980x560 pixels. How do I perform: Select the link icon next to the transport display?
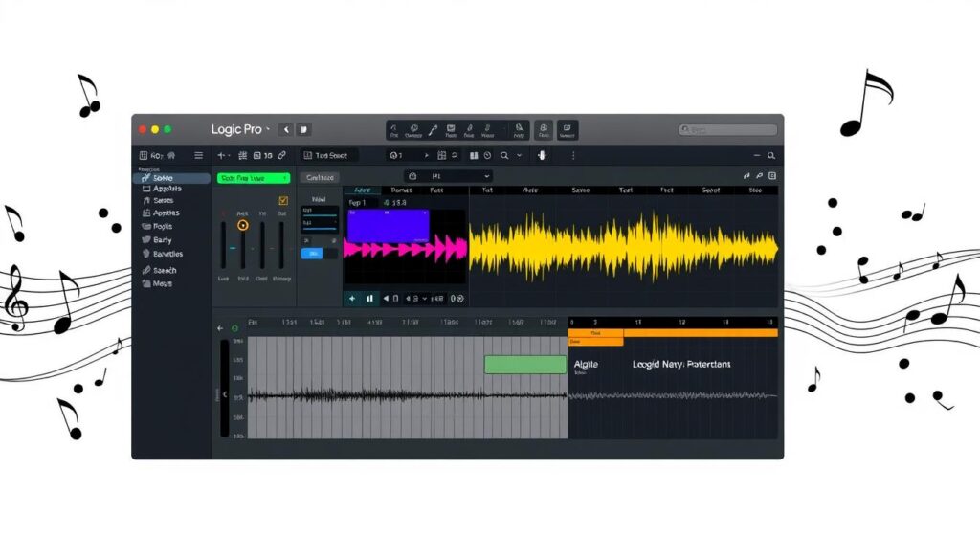(279, 154)
